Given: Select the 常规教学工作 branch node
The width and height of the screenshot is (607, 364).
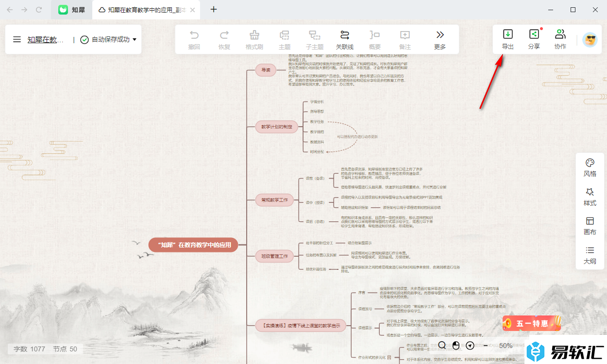Looking at the screenshot, I should (274, 199).
